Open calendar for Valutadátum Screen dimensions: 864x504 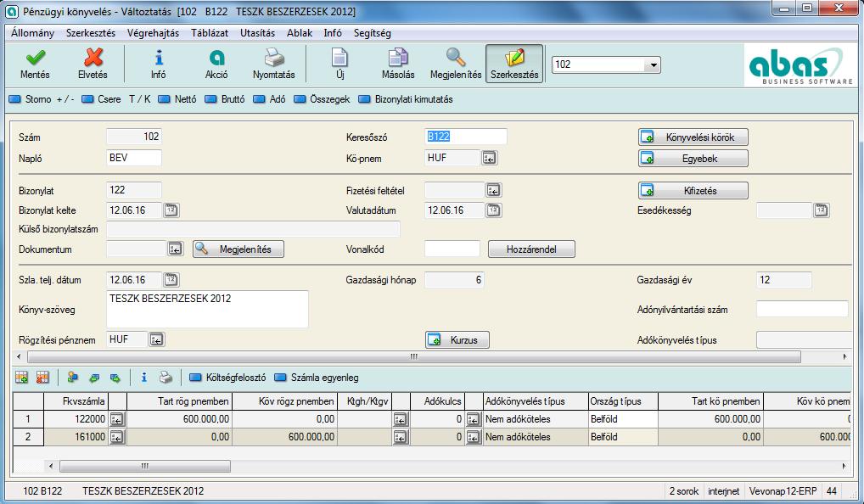[494, 210]
